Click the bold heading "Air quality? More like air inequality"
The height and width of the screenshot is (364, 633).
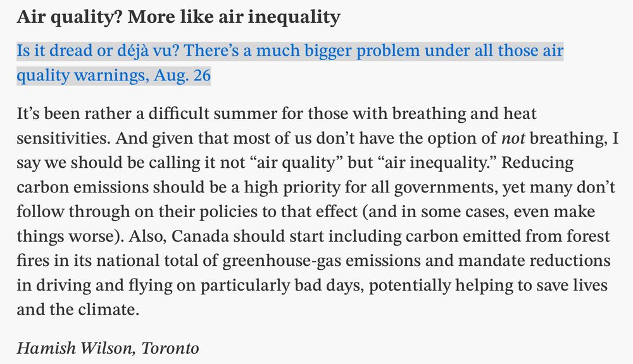pyautogui.click(x=179, y=17)
